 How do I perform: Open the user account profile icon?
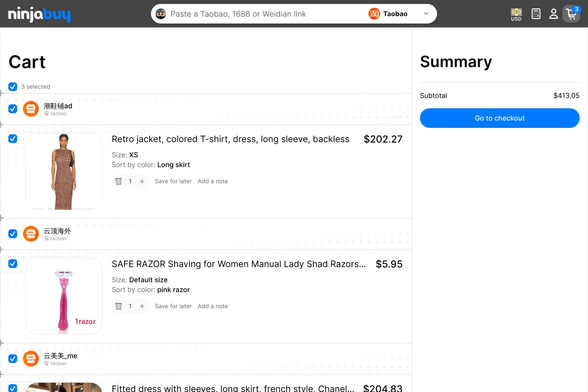(x=553, y=14)
